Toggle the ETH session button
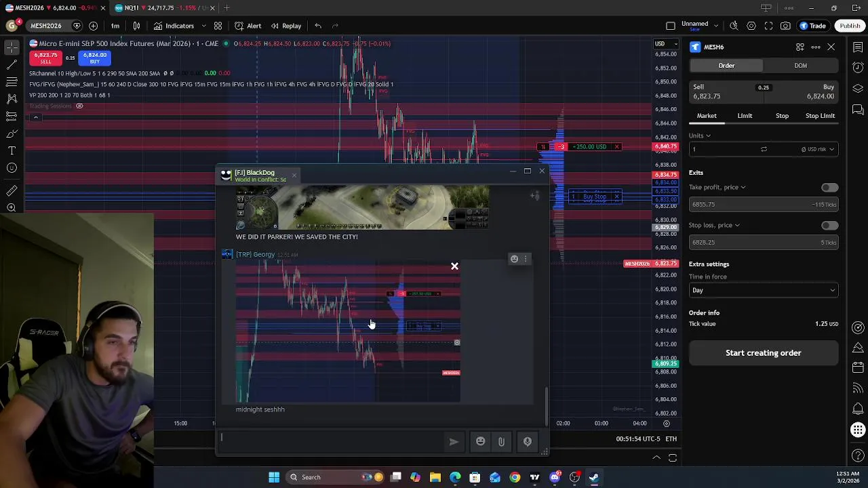This screenshot has height=488, width=868. pyautogui.click(x=671, y=439)
